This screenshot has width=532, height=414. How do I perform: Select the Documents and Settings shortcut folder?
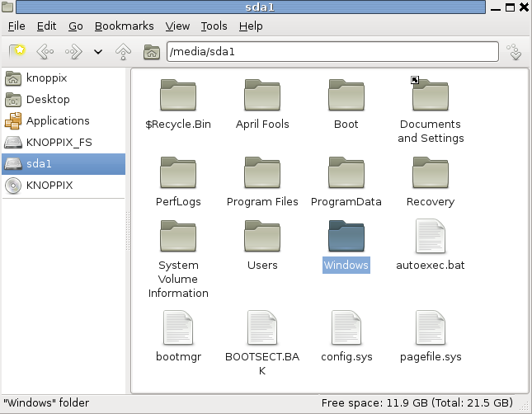(x=431, y=95)
